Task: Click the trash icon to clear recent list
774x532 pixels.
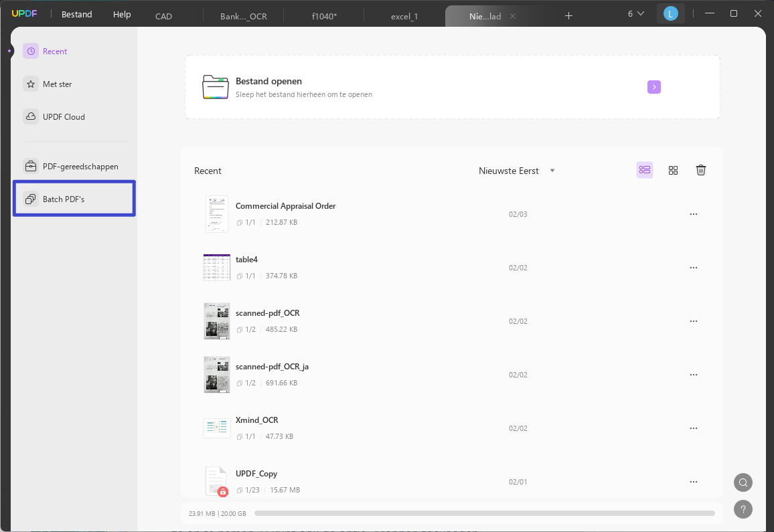Action: [x=701, y=170]
